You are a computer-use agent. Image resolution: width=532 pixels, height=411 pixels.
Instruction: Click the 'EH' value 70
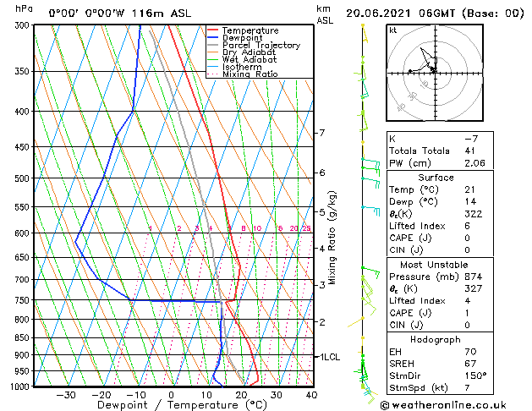[x=471, y=352]
